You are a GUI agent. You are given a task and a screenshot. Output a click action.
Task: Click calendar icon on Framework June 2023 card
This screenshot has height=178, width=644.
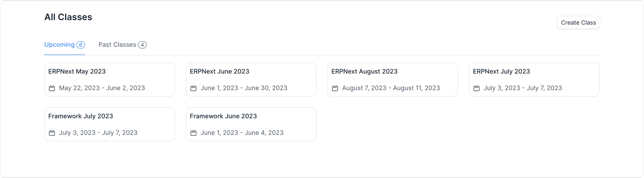[193, 133]
